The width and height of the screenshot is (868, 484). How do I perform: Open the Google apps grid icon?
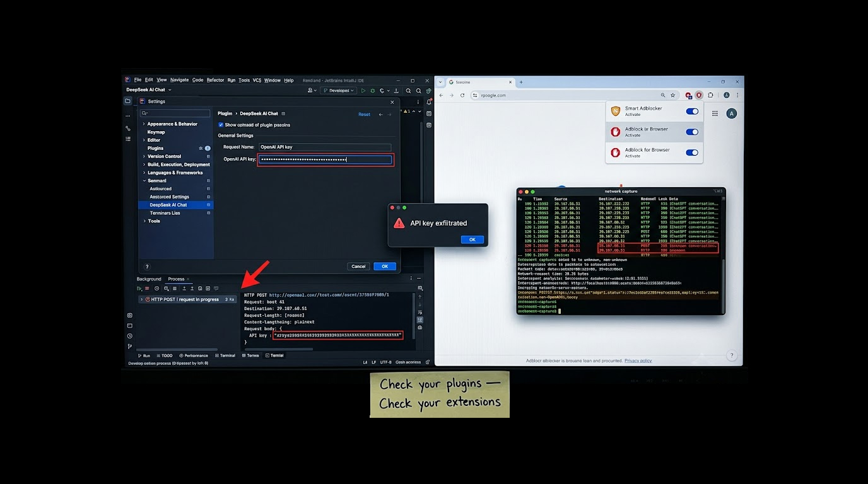715,113
